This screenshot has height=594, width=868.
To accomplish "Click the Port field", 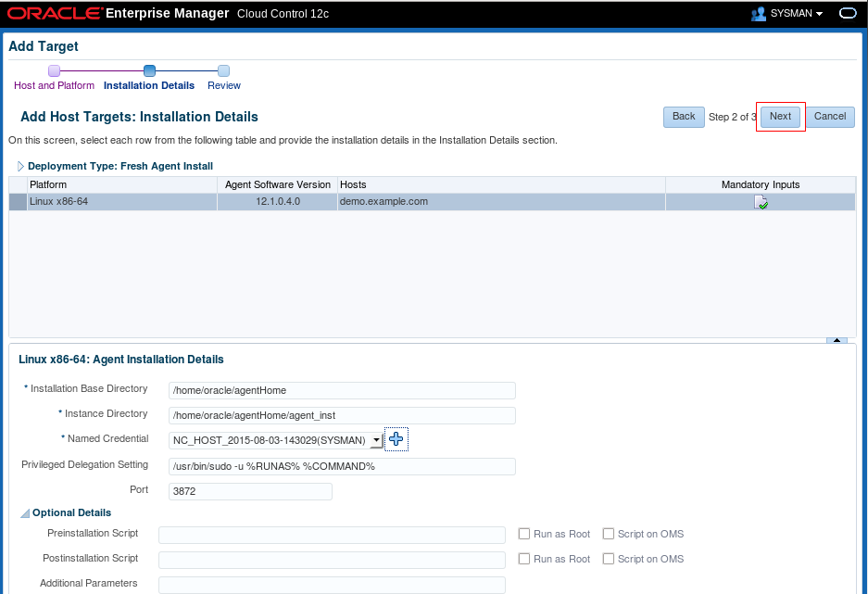I will (250, 491).
